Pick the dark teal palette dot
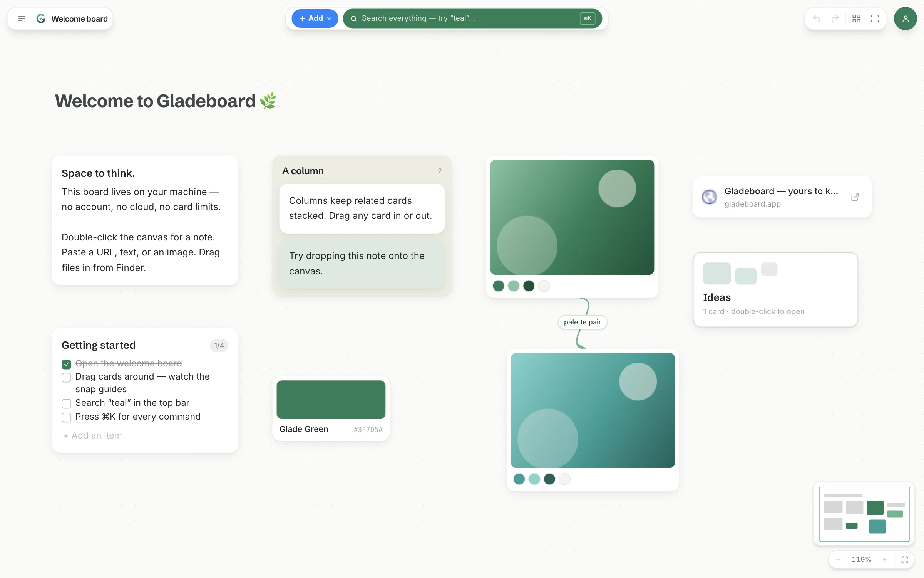 tap(549, 479)
